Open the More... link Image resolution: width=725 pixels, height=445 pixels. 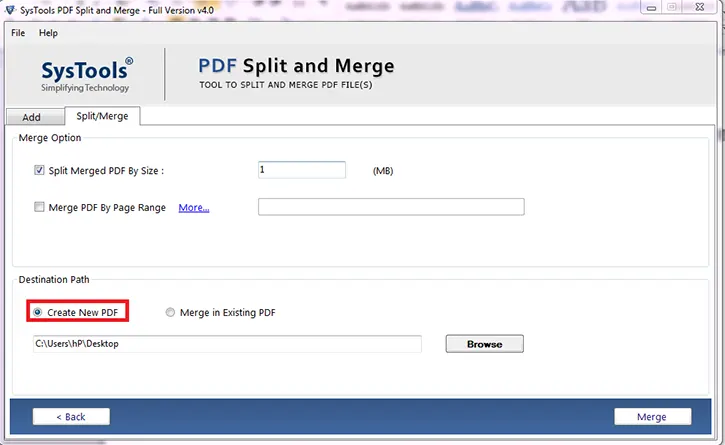194,207
